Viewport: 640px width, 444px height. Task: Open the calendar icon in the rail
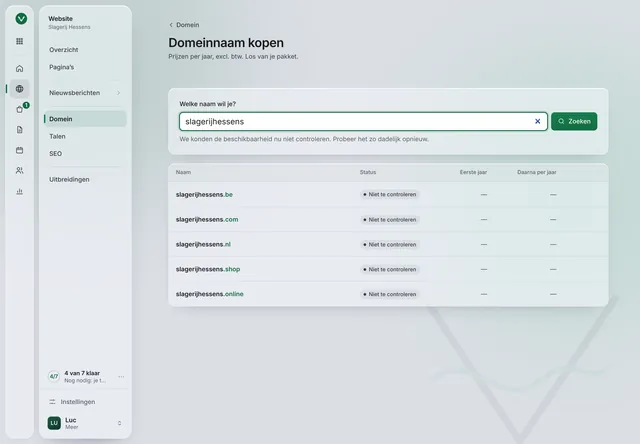pyautogui.click(x=20, y=150)
